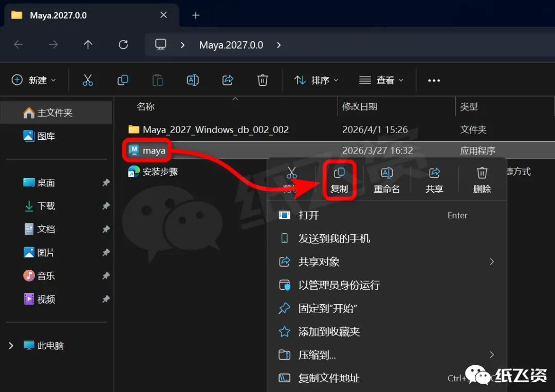
Task: Refresh the current folder
Action: (x=123, y=45)
